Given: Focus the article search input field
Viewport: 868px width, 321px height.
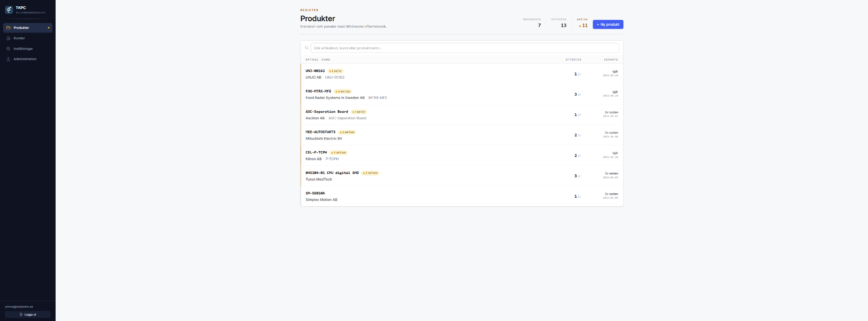Looking at the screenshot, I should pos(465,48).
